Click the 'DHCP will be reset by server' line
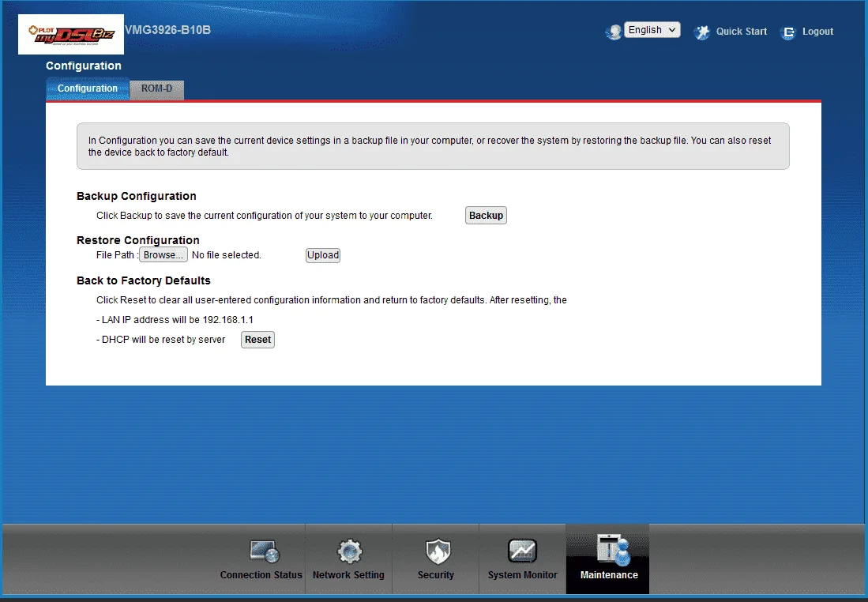 click(x=160, y=340)
